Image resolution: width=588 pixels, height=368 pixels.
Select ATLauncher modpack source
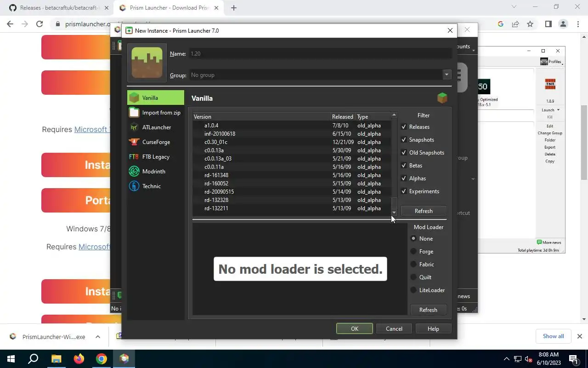tap(156, 127)
